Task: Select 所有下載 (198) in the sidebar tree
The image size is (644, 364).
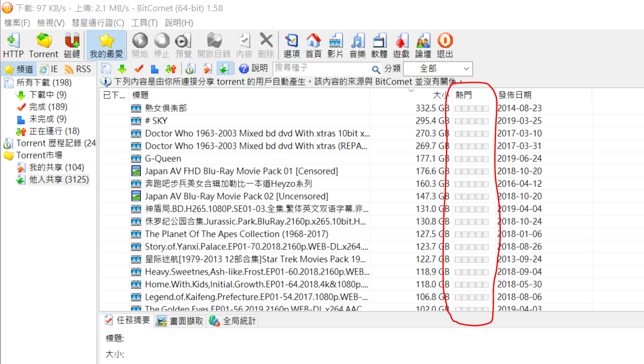Action: point(44,83)
